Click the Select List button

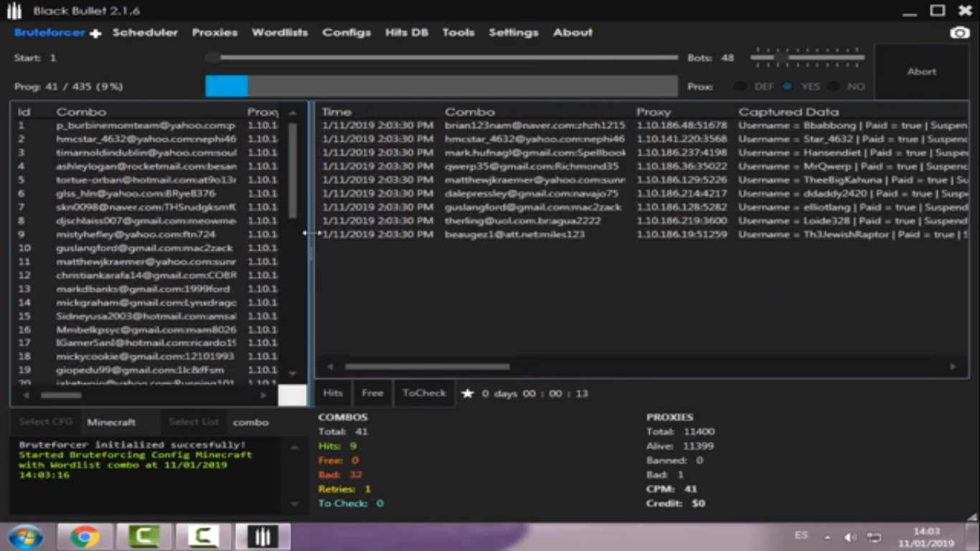point(194,422)
